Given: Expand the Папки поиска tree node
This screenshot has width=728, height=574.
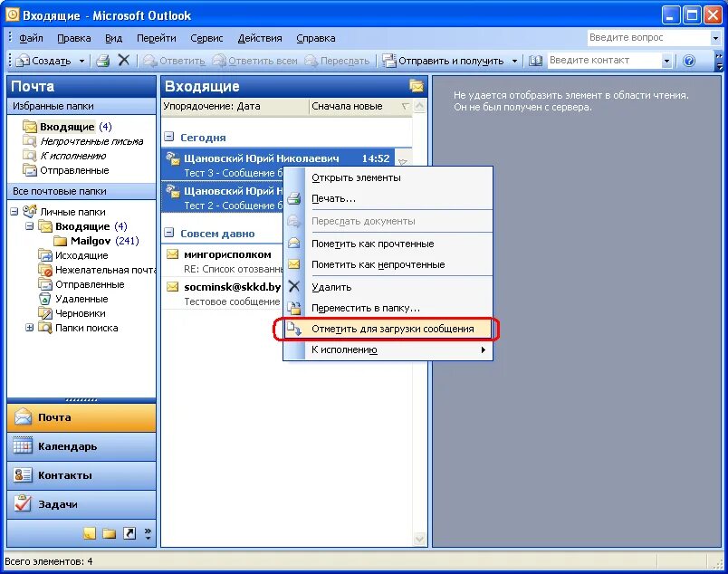Looking at the screenshot, I should [29, 328].
